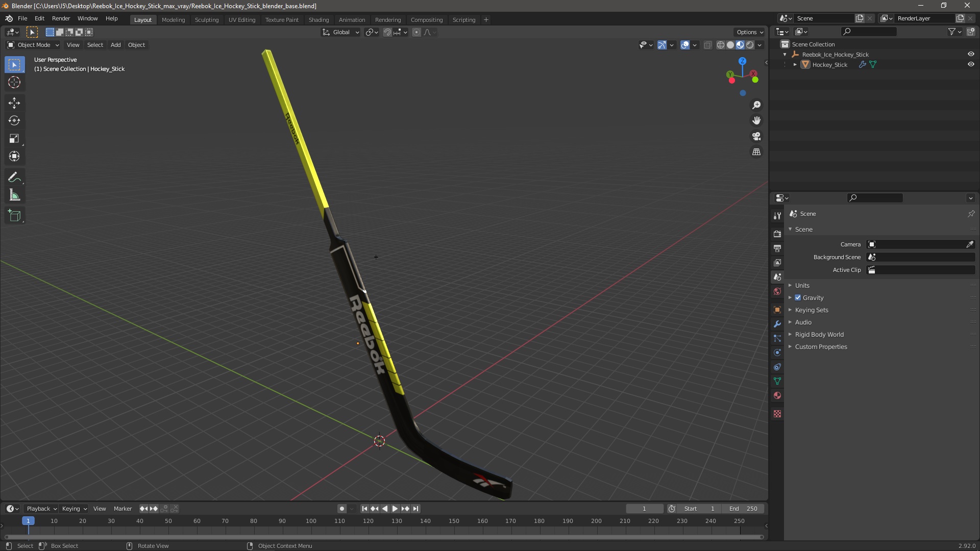The image size is (980, 551).
Task: Open the Texture properties tab
Action: [x=777, y=414]
